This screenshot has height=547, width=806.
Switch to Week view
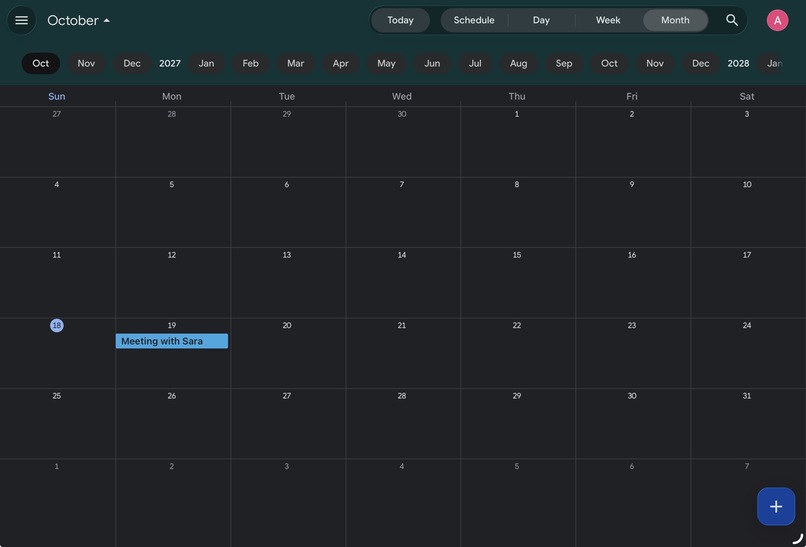[608, 20]
